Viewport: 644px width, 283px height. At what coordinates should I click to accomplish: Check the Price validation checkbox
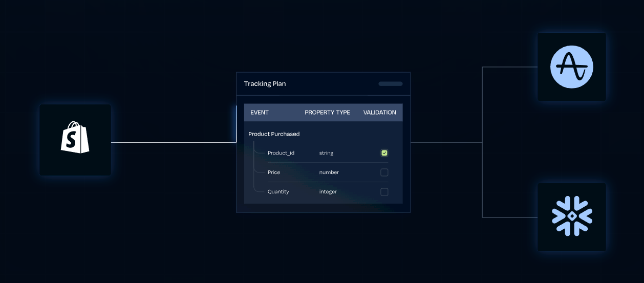click(x=384, y=172)
